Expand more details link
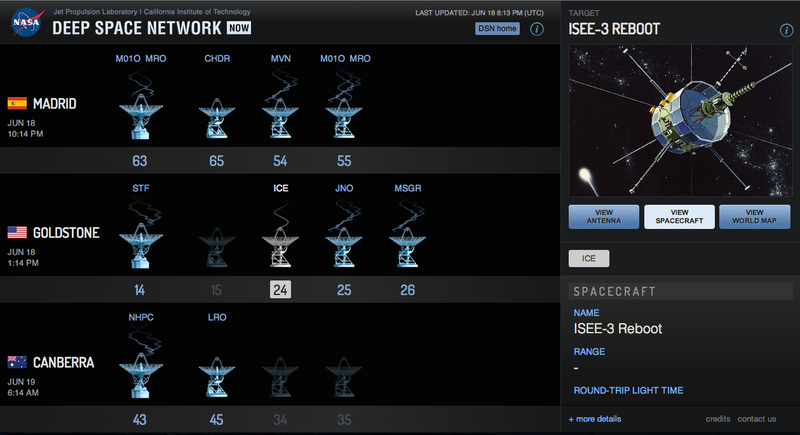Screen dimensions: 800x435 pos(595,419)
